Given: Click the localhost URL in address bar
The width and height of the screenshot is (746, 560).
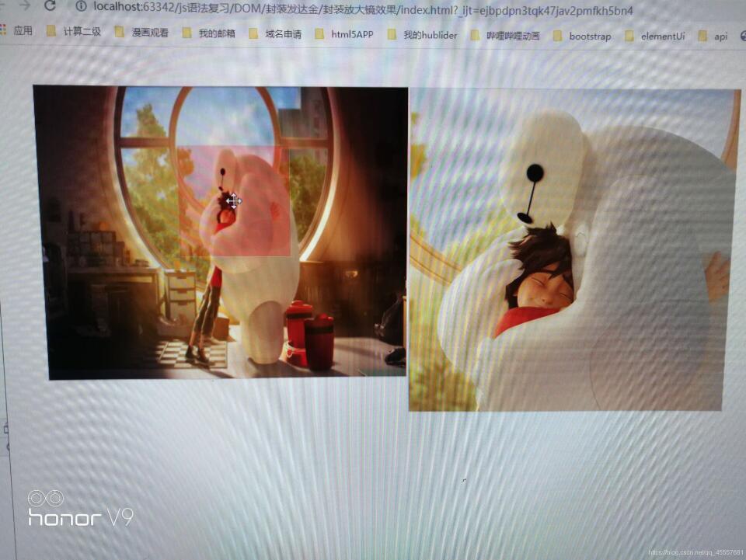Looking at the screenshot, I should tap(363, 9).
